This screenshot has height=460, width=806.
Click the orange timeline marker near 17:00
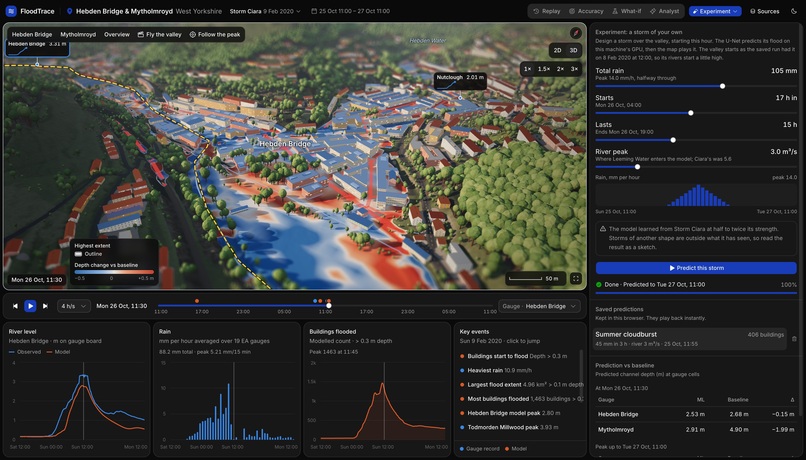(197, 301)
